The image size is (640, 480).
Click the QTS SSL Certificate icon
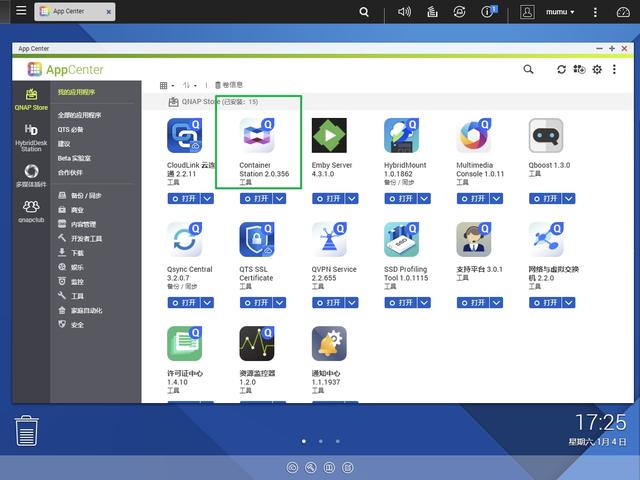click(256, 240)
